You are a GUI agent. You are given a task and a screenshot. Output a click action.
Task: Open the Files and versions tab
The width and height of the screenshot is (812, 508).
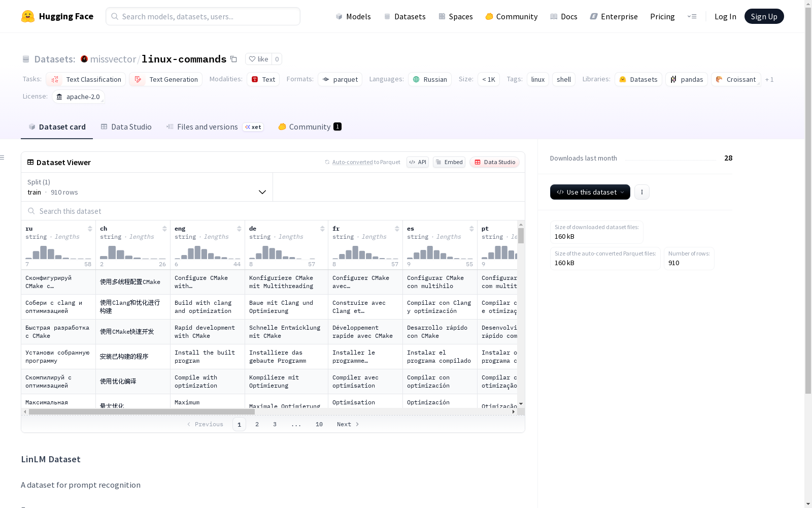click(215, 127)
